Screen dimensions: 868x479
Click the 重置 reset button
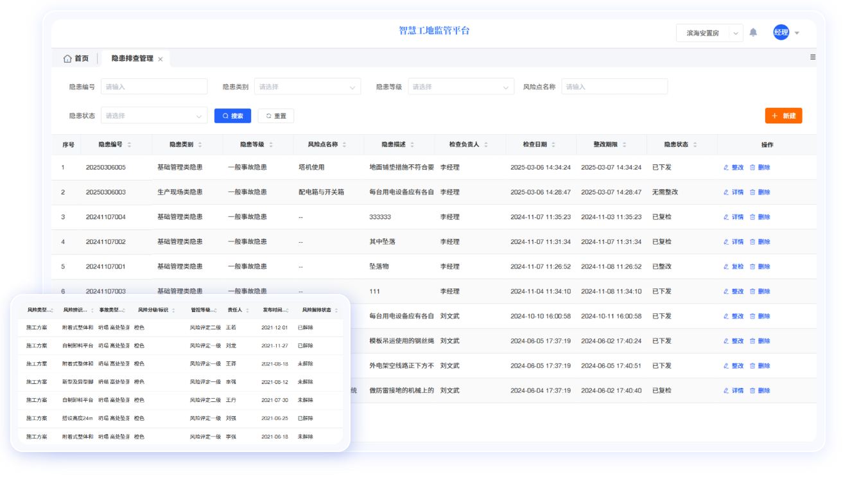pyautogui.click(x=276, y=116)
